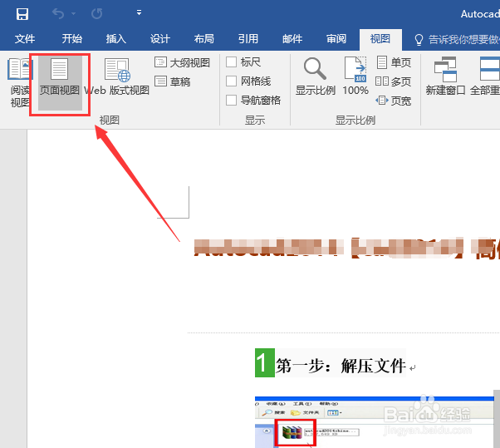The image size is (500, 448).
Task: Set zoom to 100%
Action: click(x=355, y=76)
